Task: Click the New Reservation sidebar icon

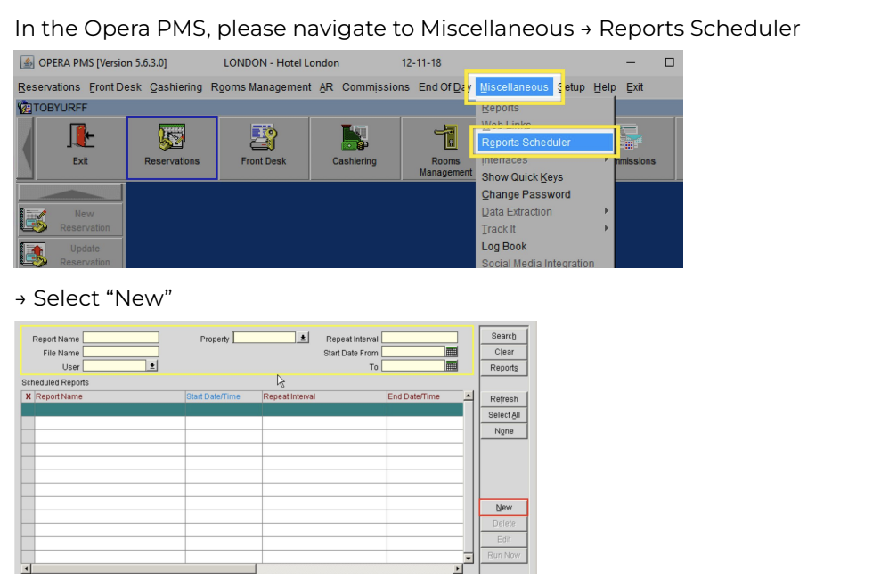Action: 70,220
